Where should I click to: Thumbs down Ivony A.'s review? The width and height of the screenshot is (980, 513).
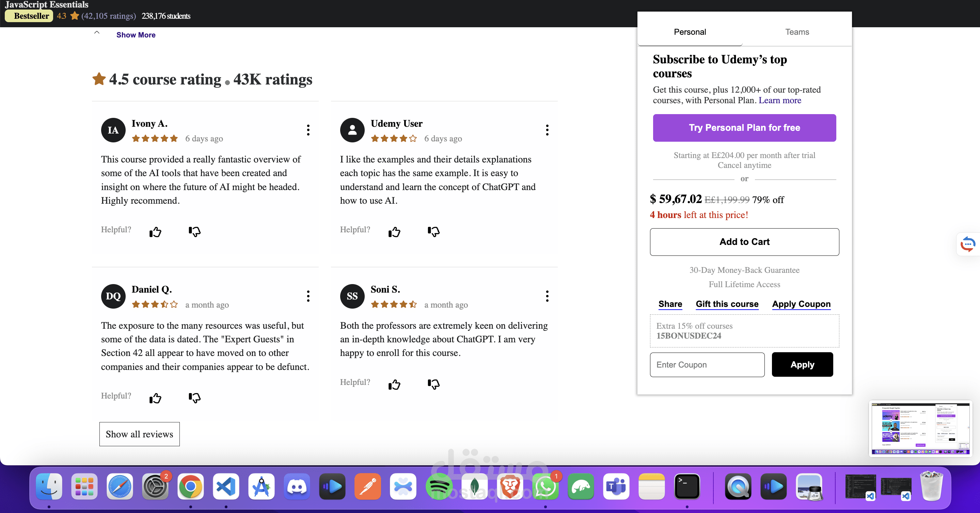(194, 231)
